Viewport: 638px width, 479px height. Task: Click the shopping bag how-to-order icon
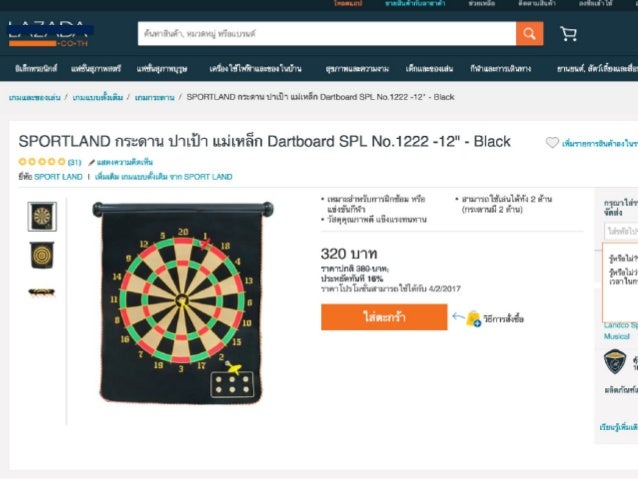click(x=473, y=318)
